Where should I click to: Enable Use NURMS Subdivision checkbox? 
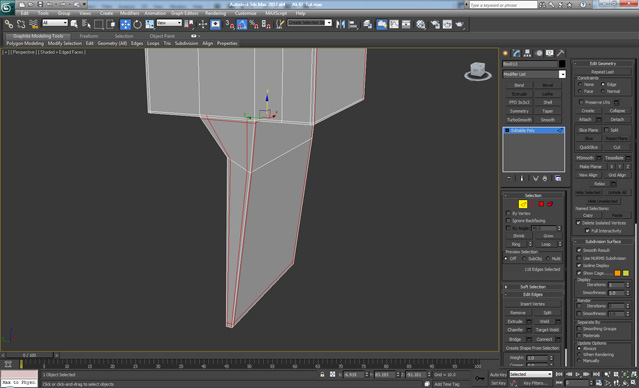pyautogui.click(x=579, y=258)
